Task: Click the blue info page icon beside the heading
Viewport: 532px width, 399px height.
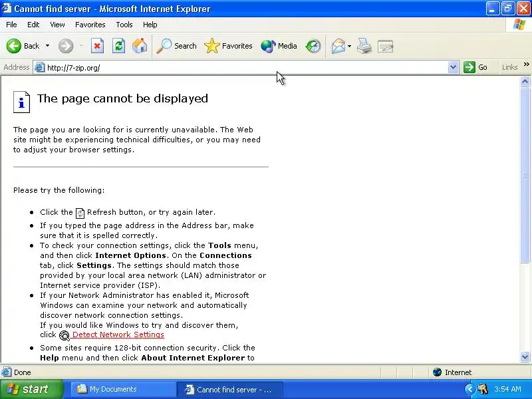Action: [x=22, y=102]
